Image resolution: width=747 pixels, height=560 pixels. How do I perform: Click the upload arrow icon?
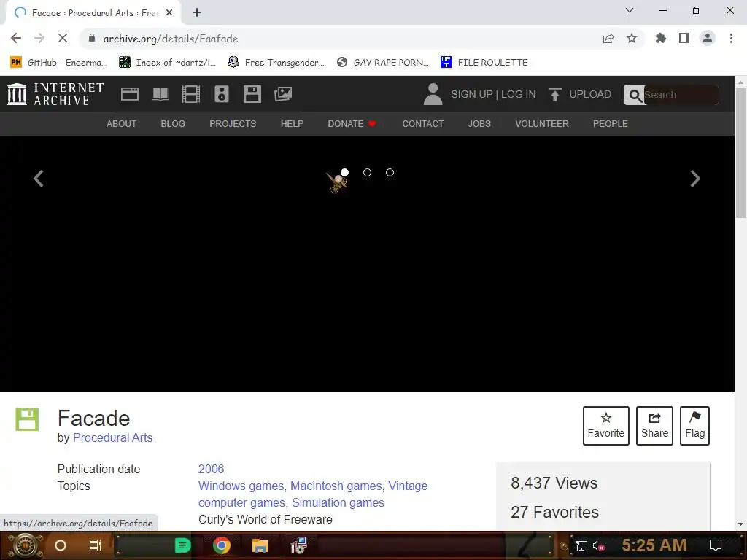tap(554, 94)
